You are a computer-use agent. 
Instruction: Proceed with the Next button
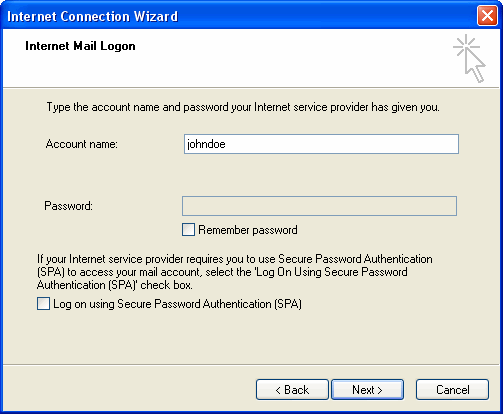pyautogui.click(x=367, y=389)
